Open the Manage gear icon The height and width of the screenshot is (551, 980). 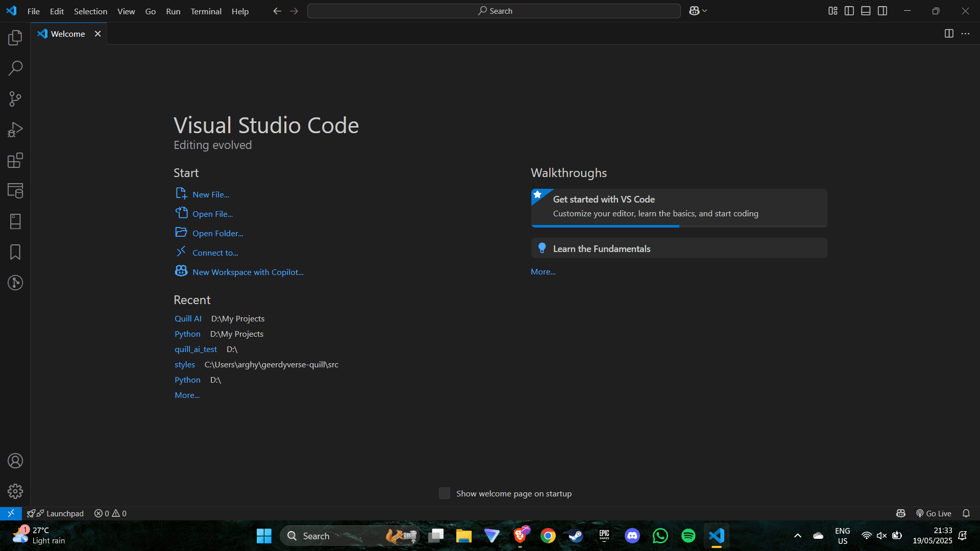(15, 491)
